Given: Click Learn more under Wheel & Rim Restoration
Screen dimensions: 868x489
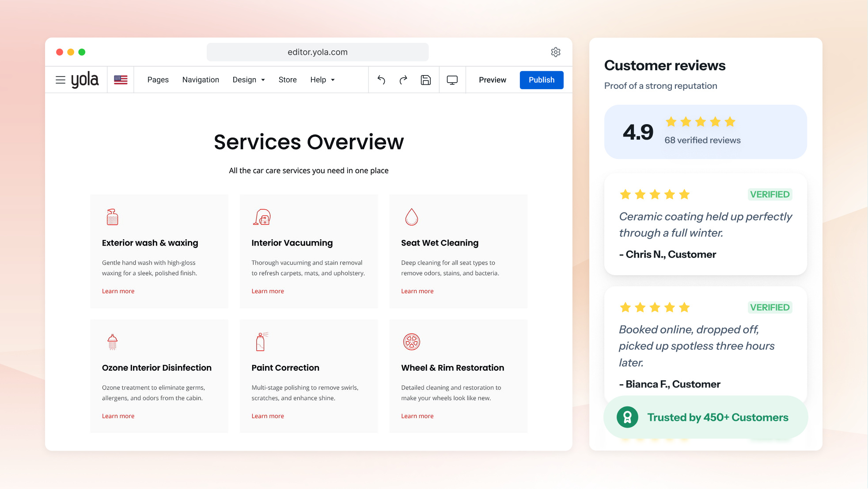Looking at the screenshot, I should pos(417,416).
